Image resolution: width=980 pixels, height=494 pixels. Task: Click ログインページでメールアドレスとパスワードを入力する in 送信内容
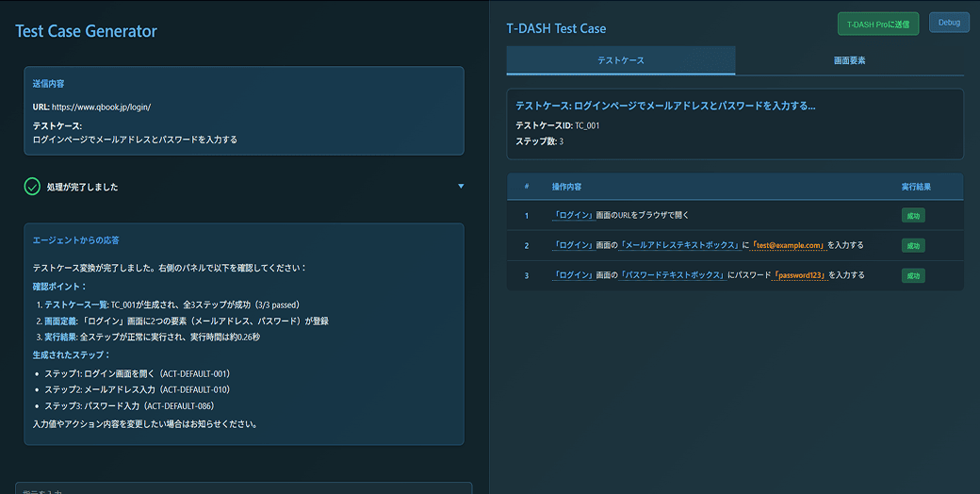point(135,140)
